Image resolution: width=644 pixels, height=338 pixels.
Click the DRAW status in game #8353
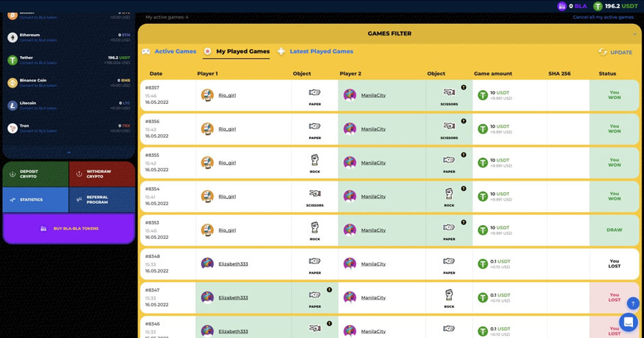tap(614, 230)
